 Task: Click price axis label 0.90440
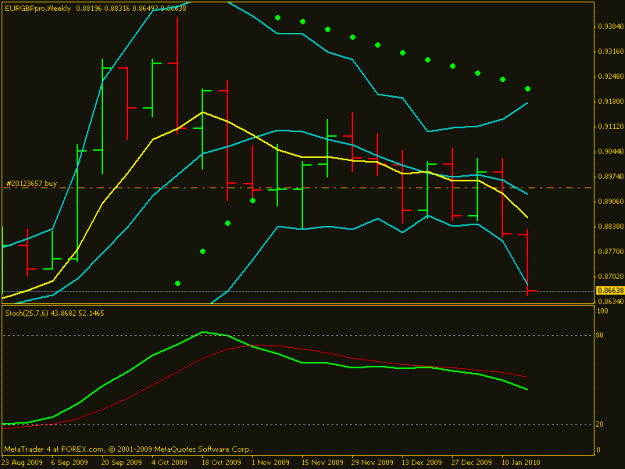[610, 152]
